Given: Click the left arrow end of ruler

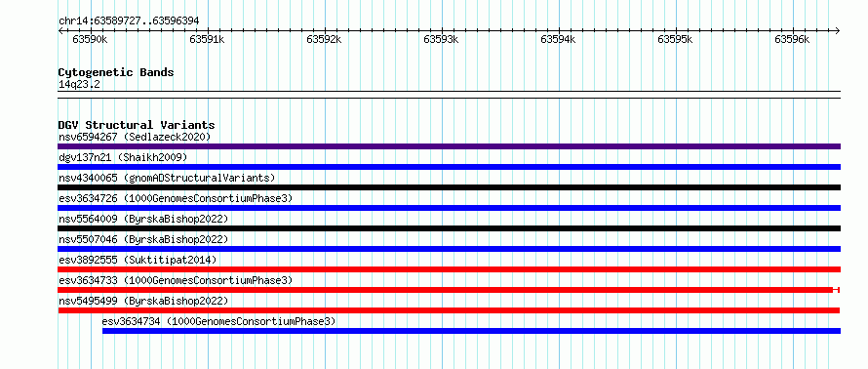Looking at the screenshot, I should tap(60, 30).
